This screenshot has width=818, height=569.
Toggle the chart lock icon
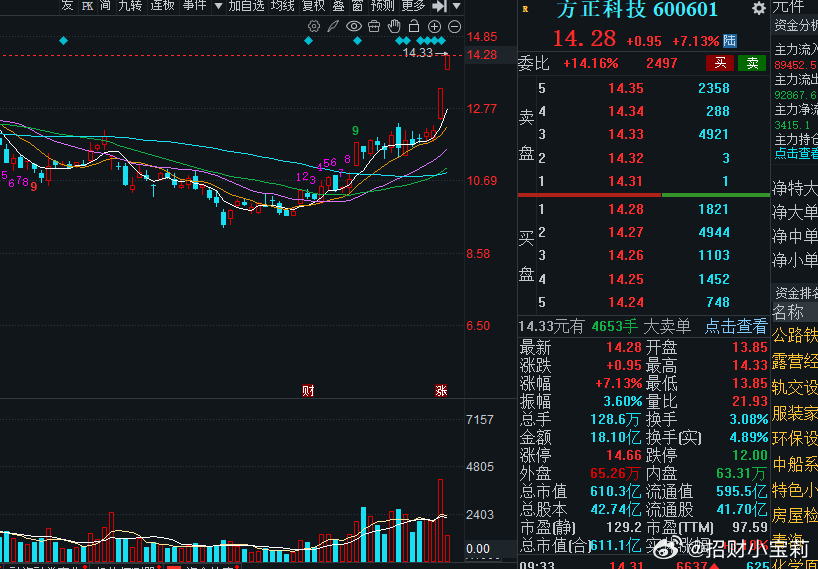[x=414, y=26]
